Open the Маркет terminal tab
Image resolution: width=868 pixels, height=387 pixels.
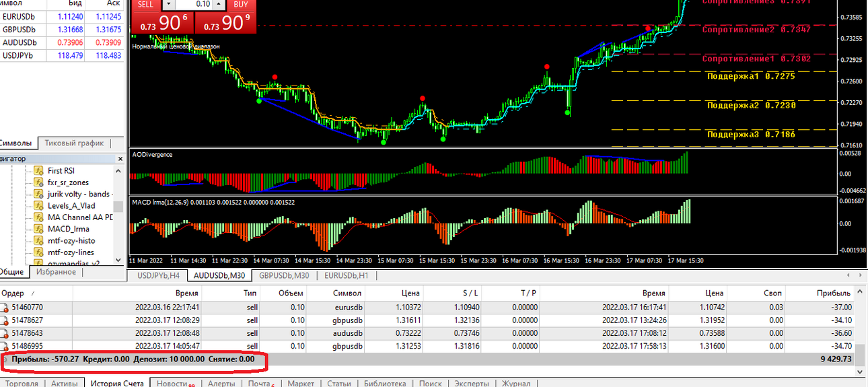coord(301,383)
